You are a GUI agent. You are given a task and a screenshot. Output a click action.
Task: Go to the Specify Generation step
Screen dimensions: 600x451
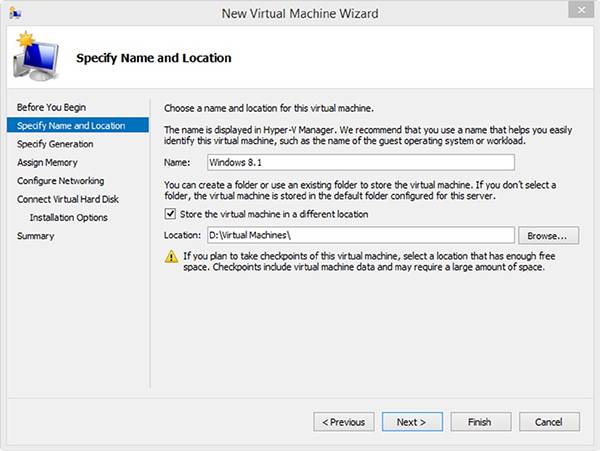(x=55, y=144)
